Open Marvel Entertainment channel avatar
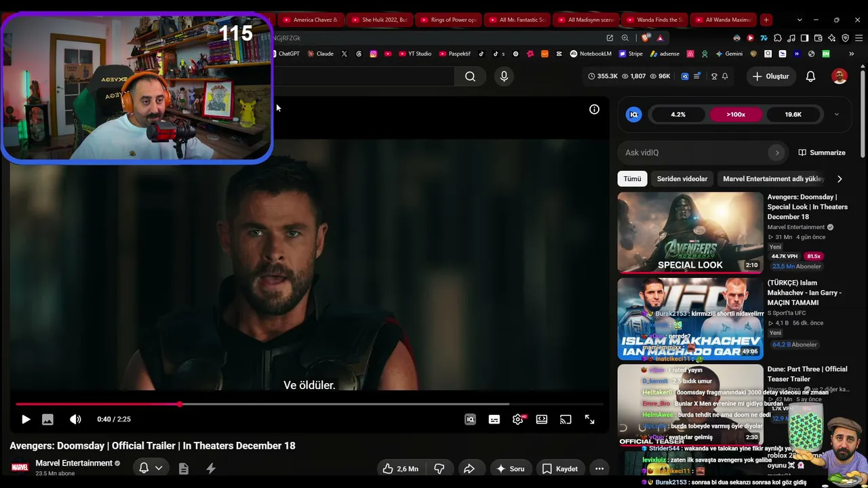The height and width of the screenshot is (488, 868). pyautogui.click(x=20, y=467)
